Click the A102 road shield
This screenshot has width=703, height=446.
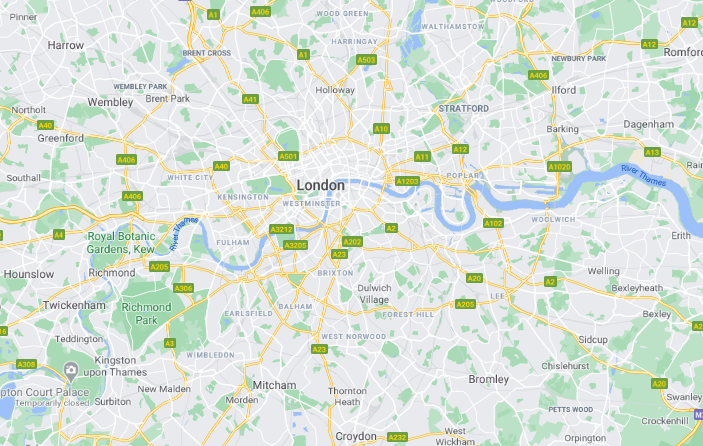point(493,223)
